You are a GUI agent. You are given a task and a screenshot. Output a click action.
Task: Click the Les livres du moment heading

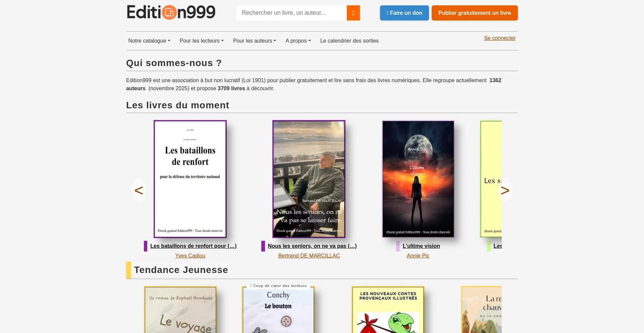(178, 105)
